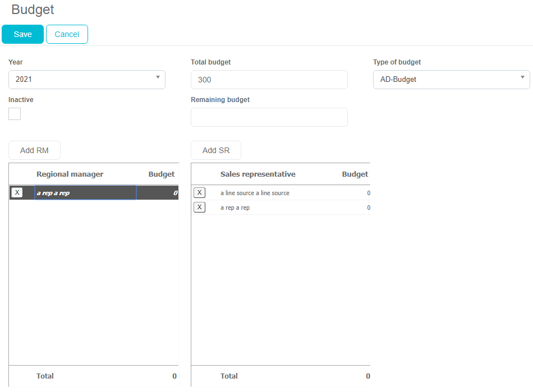Remove 'a line source' sales representative row
Image resolution: width=533 pixels, height=392 pixels.
[199, 193]
